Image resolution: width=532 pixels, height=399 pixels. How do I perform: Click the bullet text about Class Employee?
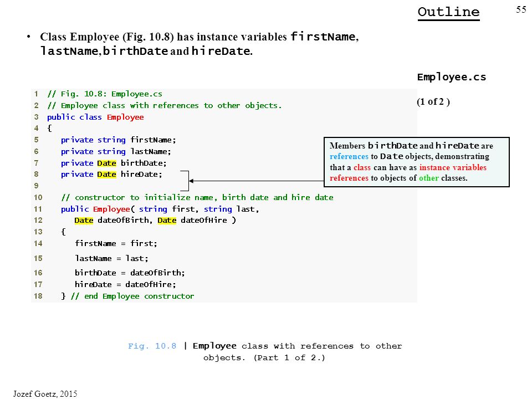click(199, 43)
